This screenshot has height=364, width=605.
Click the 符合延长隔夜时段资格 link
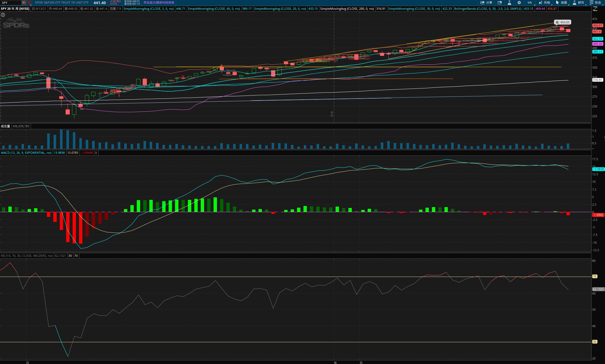click(x=159, y=3)
